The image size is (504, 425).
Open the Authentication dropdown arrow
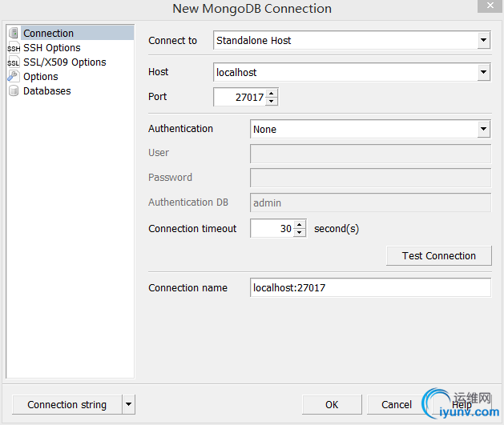click(483, 129)
